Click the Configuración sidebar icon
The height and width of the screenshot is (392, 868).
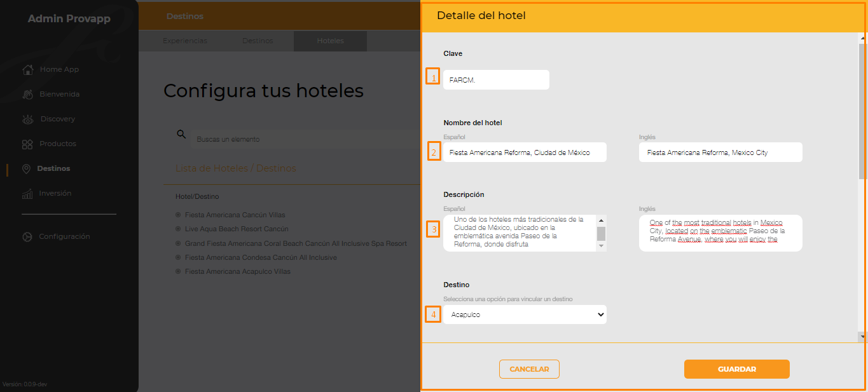point(27,236)
